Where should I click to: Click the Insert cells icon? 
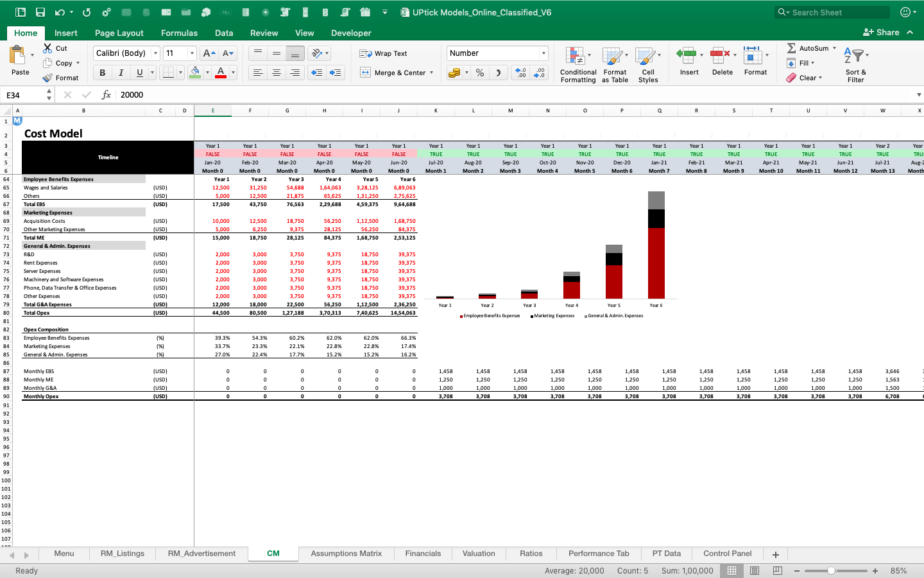pos(686,55)
